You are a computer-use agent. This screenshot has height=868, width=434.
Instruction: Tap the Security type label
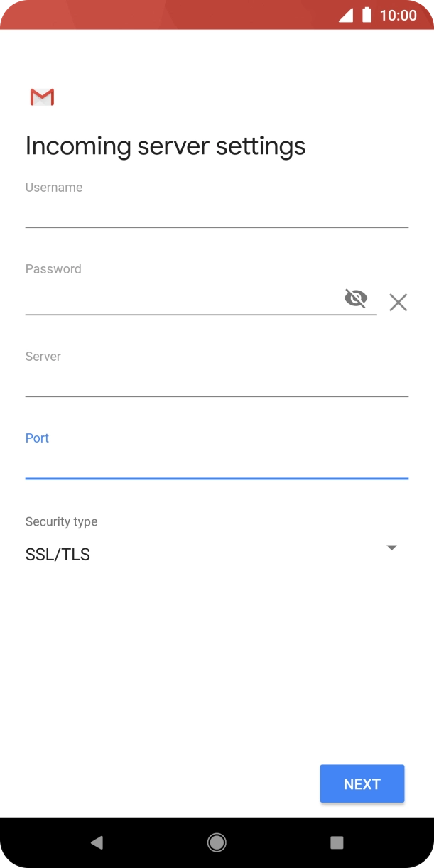[x=61, y=521]
